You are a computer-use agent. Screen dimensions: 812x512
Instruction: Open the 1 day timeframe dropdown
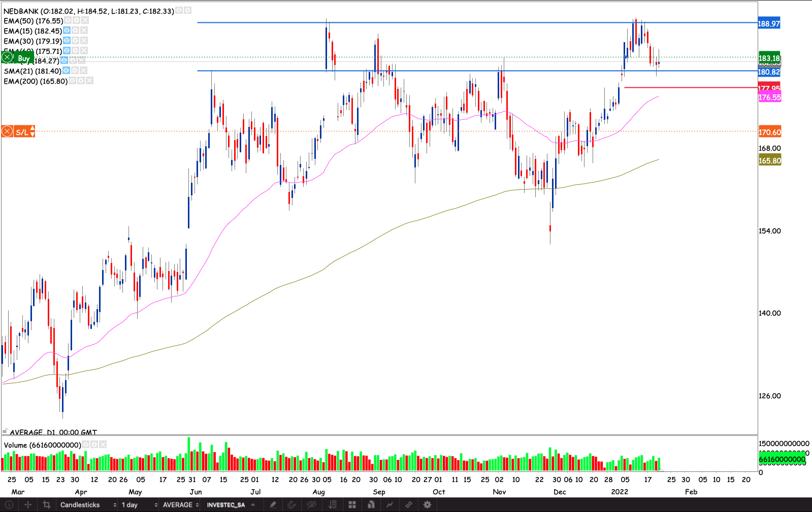tap(139, 505)
